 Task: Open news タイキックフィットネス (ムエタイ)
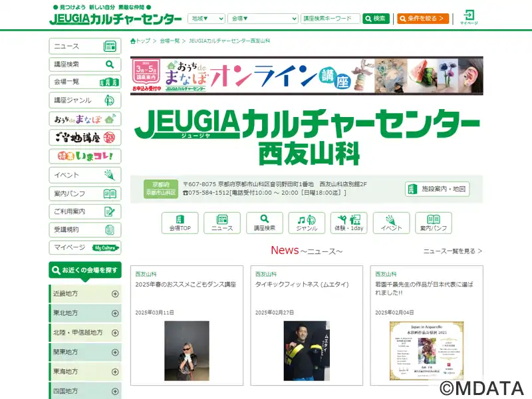click(x=302, y=285)
